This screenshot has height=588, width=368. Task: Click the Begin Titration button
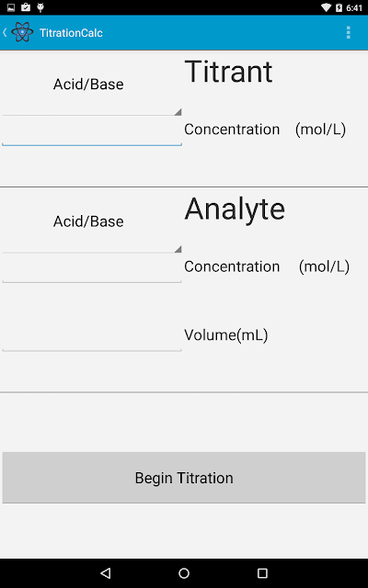click(x=184, y=478)
